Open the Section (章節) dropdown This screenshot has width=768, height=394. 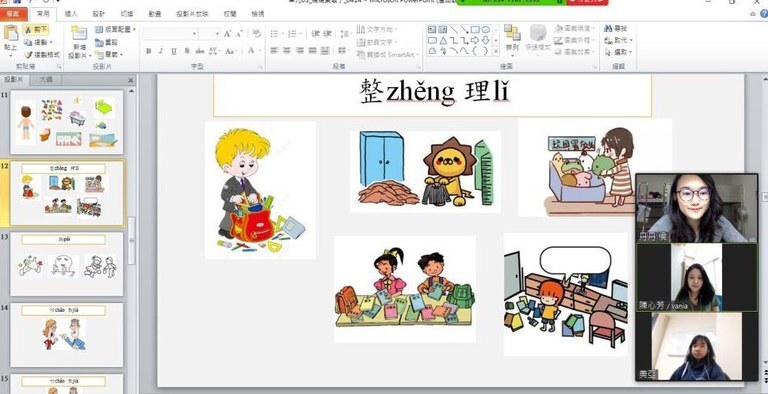coord(109,54)
